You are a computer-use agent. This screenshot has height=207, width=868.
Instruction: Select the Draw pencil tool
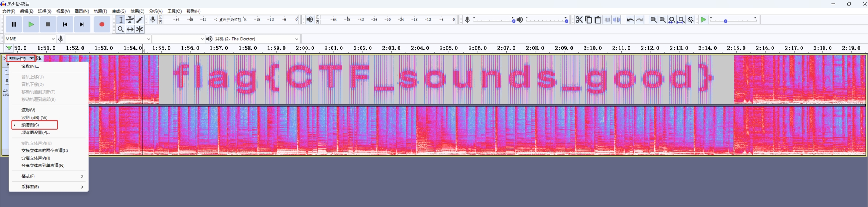point(140,20)
